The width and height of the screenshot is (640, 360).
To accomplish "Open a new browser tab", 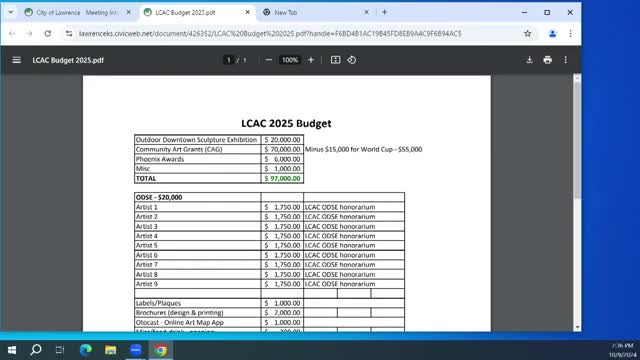I will click(384, 12).
